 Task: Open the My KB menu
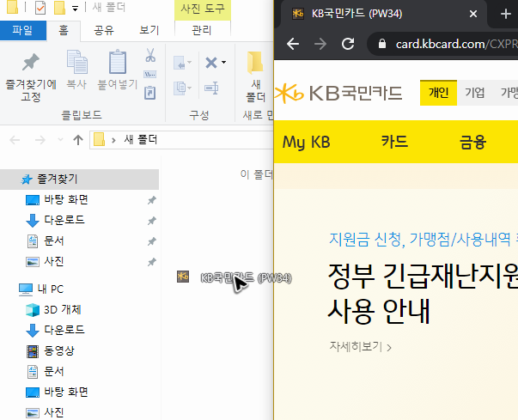point(306,143)
